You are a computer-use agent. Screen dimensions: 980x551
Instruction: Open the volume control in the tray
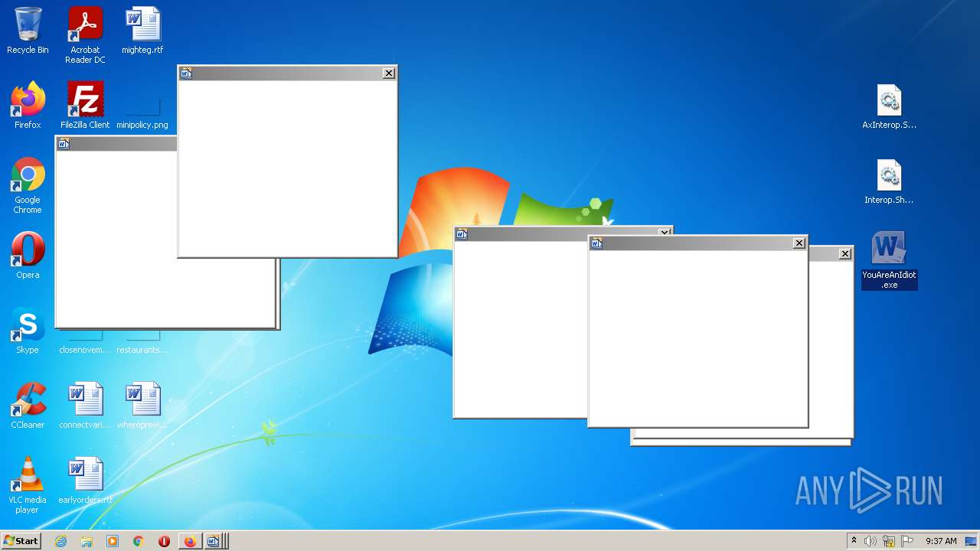[x=871, y=541]
